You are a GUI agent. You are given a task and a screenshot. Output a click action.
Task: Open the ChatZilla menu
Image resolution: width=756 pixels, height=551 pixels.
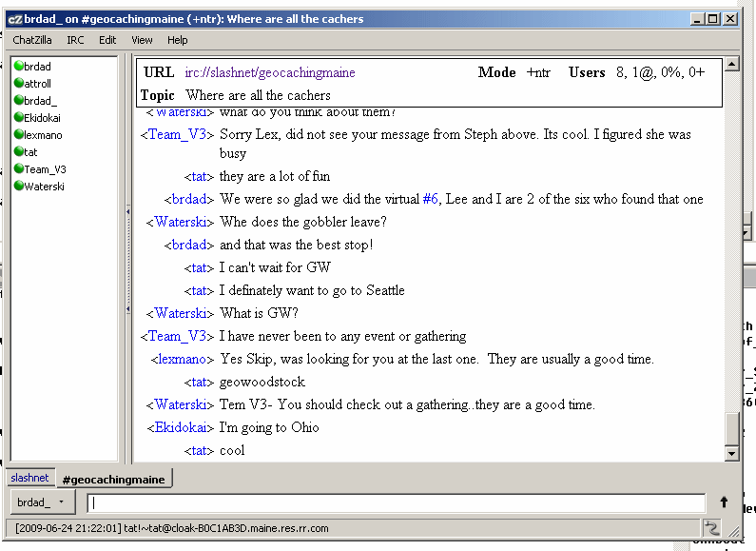[33, 40]
